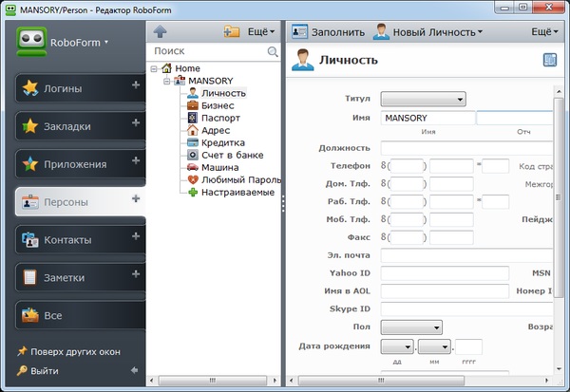The width and height of the screenshot is (570, 392).
Task: Open the Пол dropdown
Action: tap(411, 327)
